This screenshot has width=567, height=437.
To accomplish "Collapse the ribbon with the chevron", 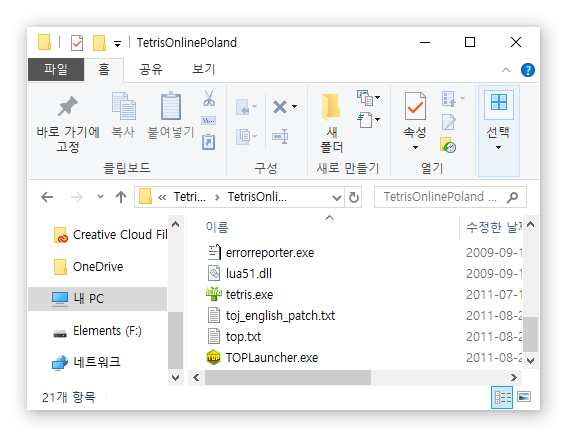I will 506,70.
